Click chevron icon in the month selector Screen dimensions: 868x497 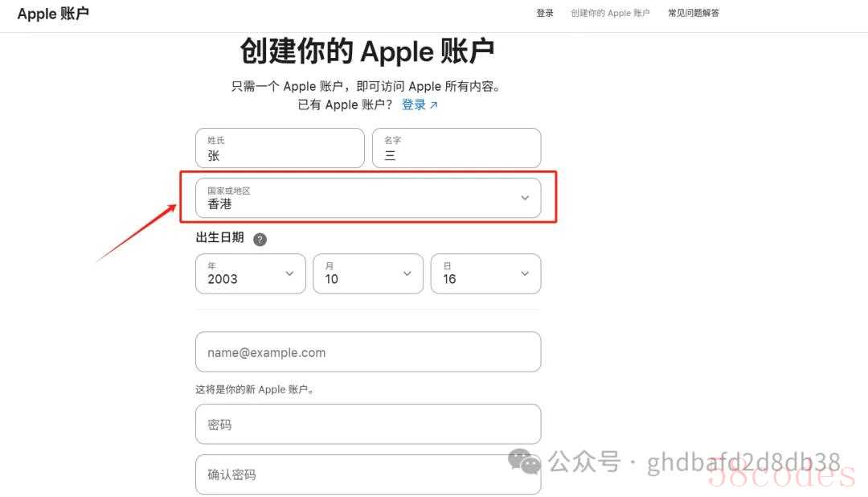click(x=407, y=273)
